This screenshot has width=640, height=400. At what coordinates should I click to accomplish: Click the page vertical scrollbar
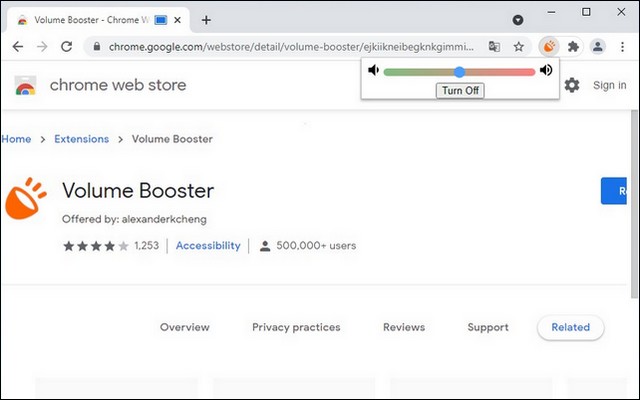tap(634, 204)
